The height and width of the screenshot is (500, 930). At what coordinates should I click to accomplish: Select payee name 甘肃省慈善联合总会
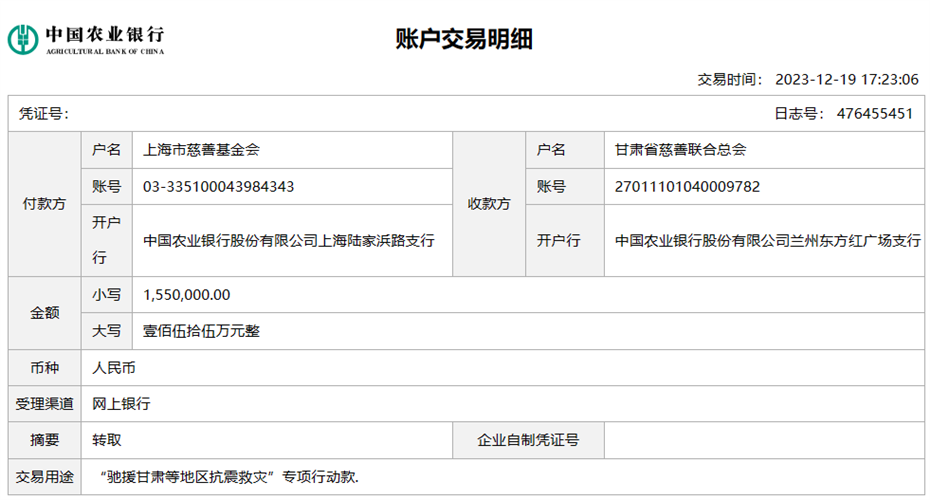pos(681,150)
